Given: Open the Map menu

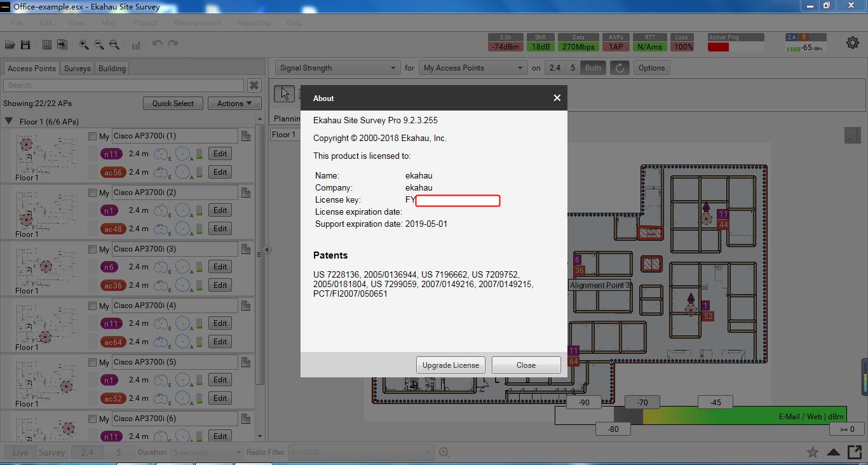Looking at the screenshot, I should (109, 23).
